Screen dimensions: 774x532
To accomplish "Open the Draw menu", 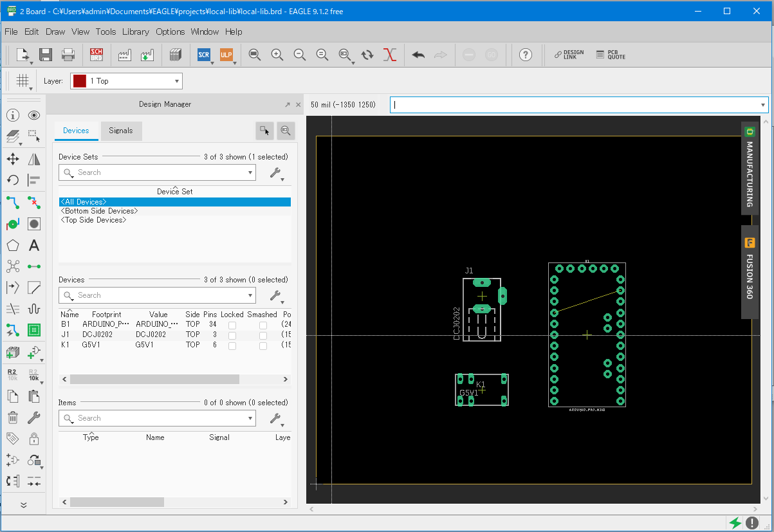I will 55,32.
